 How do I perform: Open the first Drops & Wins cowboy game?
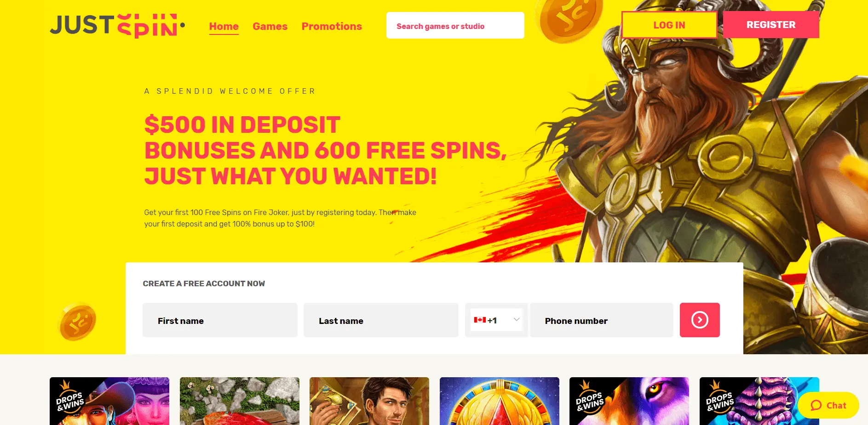[x=109, y=401]
